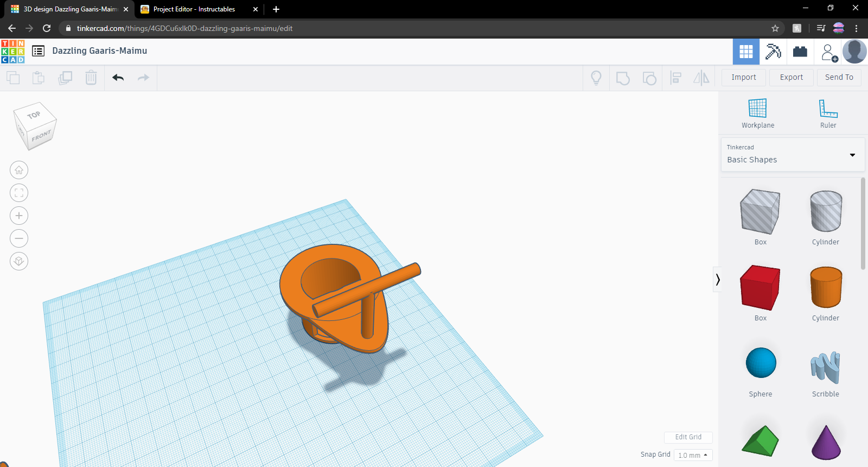Click the Send To button

(839, 77)
